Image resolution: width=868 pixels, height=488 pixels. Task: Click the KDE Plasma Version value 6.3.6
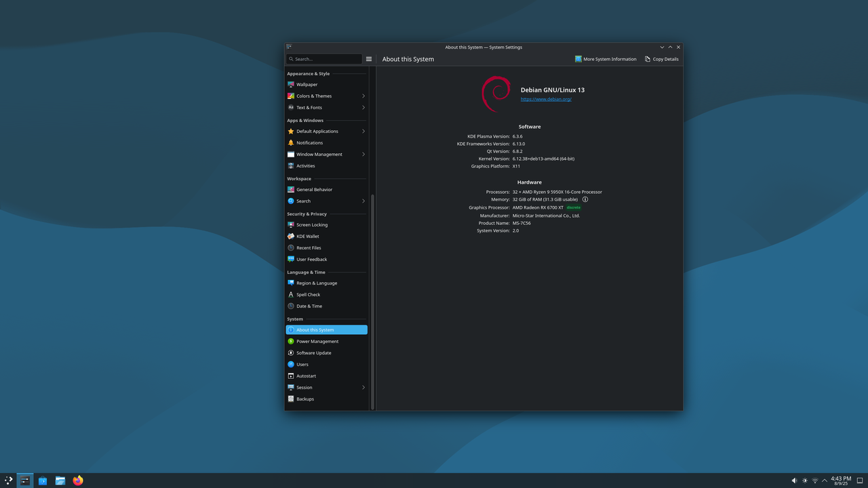click(x=517, y=136)
